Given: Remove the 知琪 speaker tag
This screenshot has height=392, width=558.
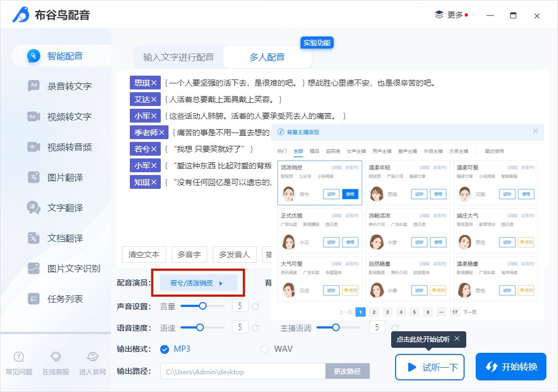Looking at the screenshot, I should (x=154, y=182).
